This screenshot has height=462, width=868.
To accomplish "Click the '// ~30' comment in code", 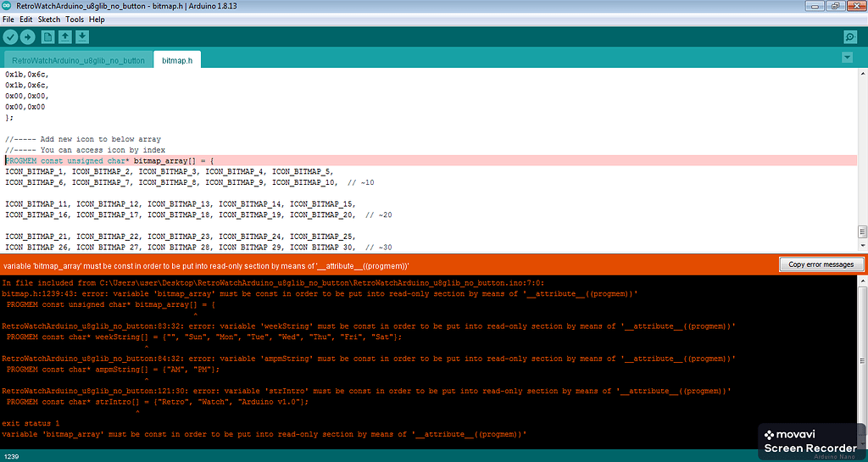I will [x=379, y=248].
